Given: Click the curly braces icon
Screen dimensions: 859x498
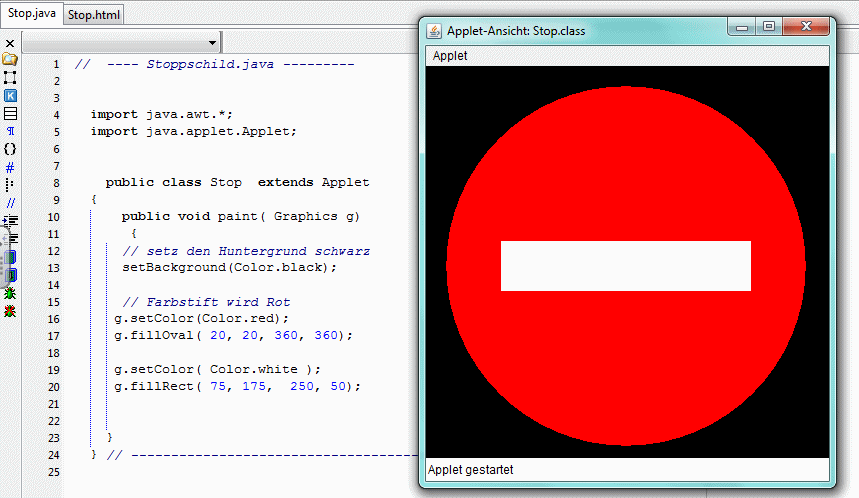Looking at the screenshot, I should tap(10, 149).
